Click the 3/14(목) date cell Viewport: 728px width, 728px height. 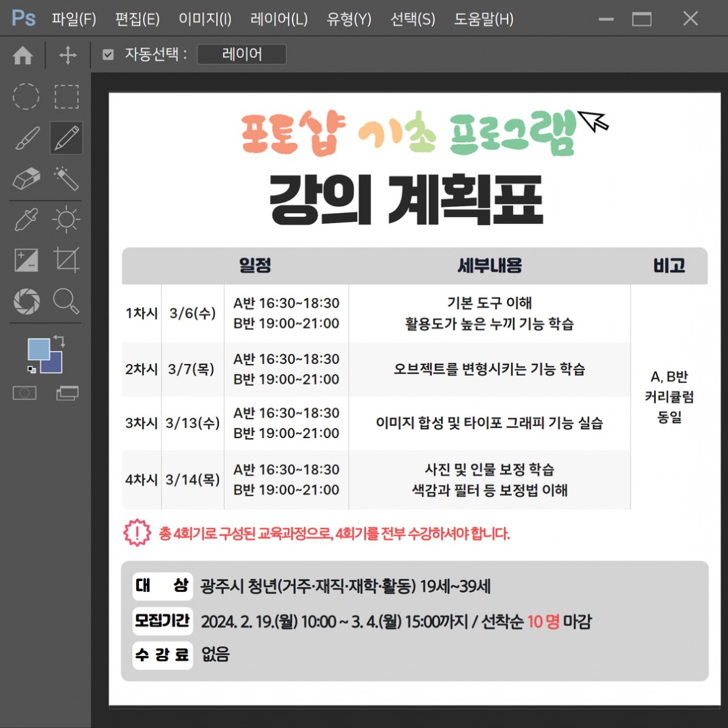pyautogui.click(x=193, y=479)
